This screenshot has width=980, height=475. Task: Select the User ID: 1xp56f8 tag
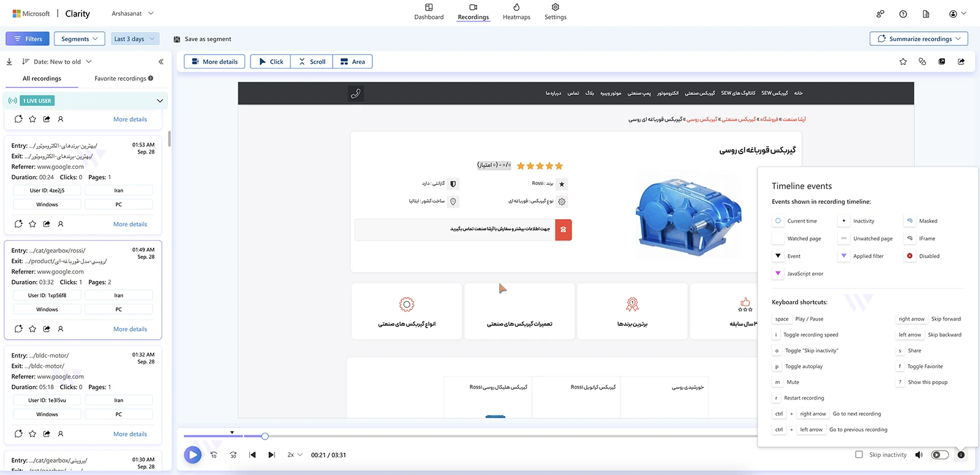pos(47,296)
